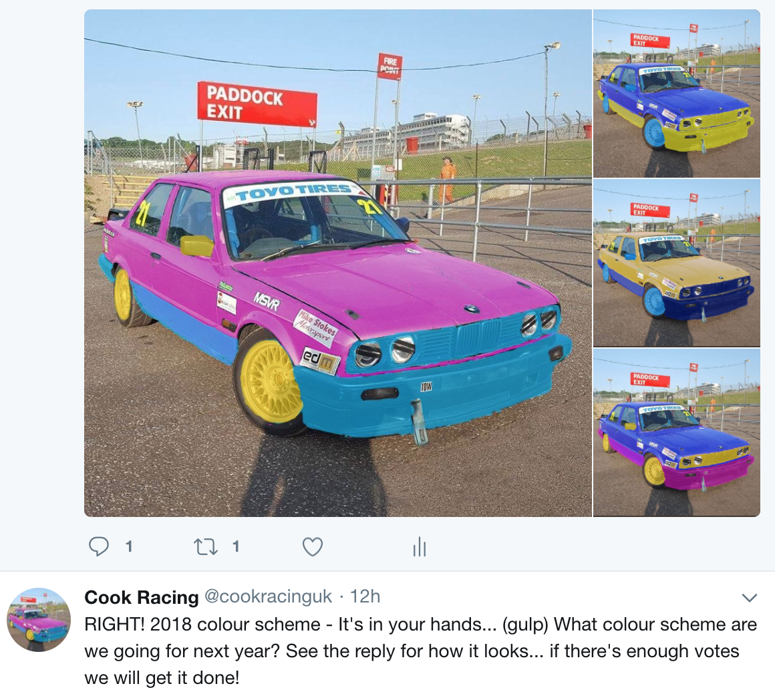Open the blue and purple car thumbnail
The image size is (775, 700).
[677, 433]
